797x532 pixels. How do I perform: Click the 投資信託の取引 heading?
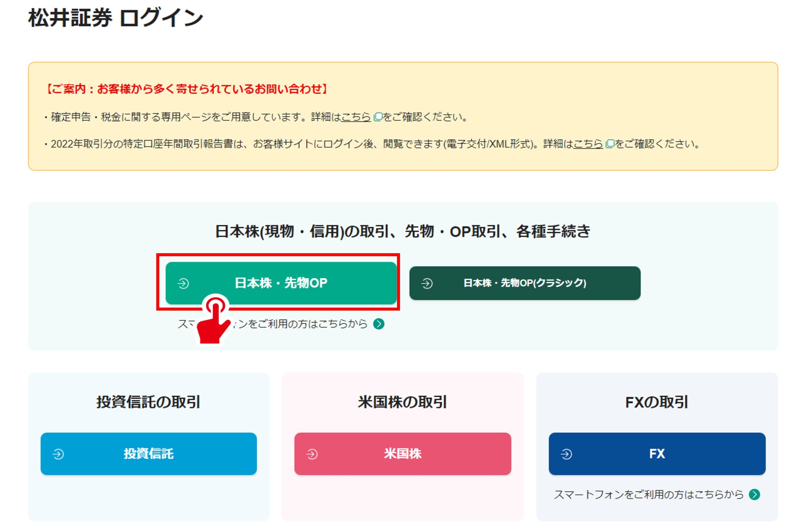click(148, 402)
